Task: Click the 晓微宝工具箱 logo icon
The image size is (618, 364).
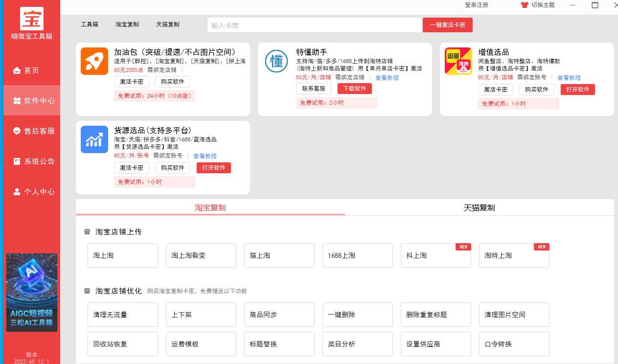Action: point(32,19)
